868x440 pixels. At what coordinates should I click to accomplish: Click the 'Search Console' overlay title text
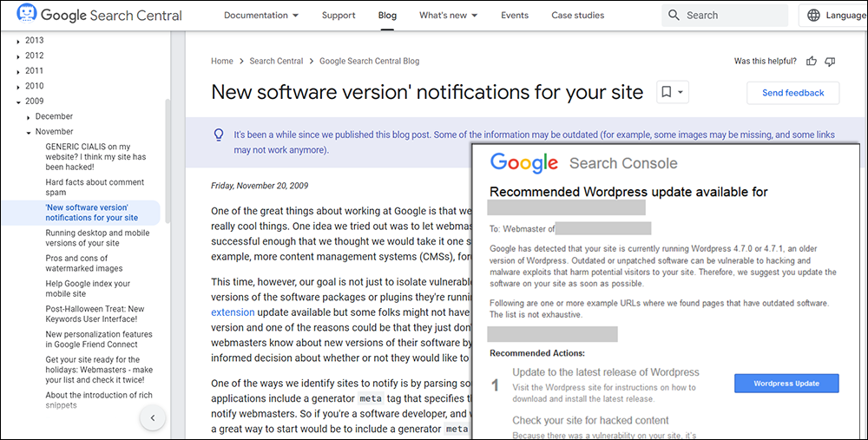click(x=623, y=163)
